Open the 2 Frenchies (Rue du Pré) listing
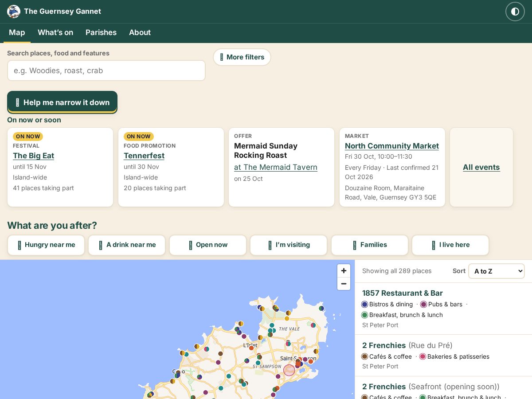 click(x=407, y=345)
